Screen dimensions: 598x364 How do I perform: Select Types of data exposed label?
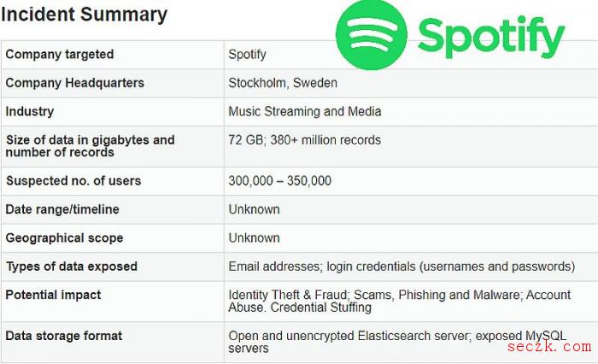click(71, 267)
